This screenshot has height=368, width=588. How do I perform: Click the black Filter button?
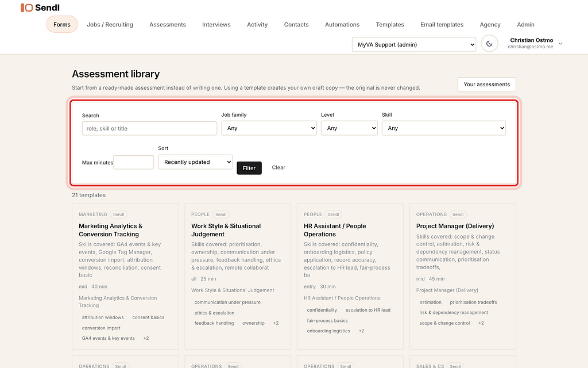[x=249, y=168]
